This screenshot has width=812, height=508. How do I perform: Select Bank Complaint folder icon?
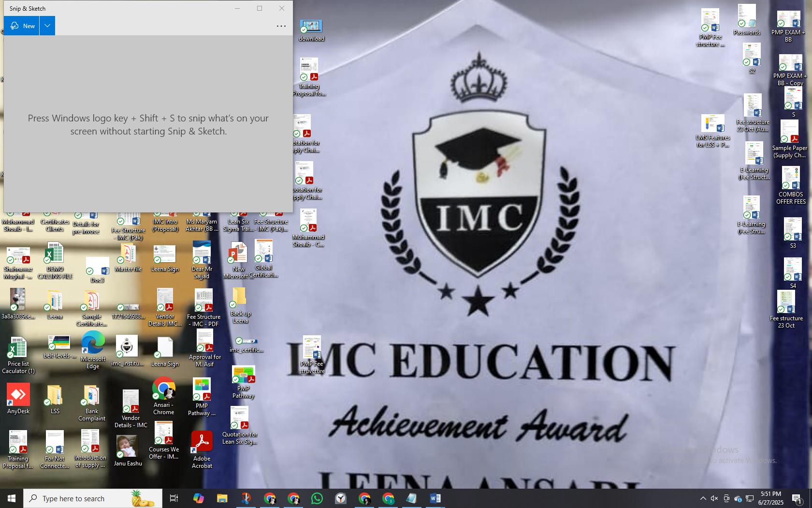(x=91, y=403)
